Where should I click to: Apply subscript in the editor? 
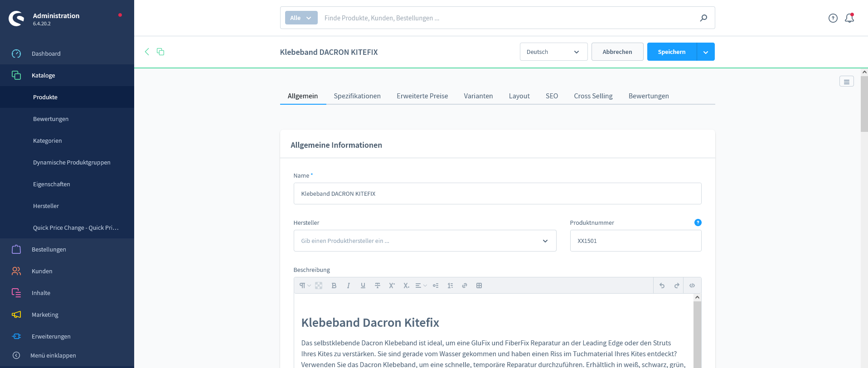click(x=407, y=286)
